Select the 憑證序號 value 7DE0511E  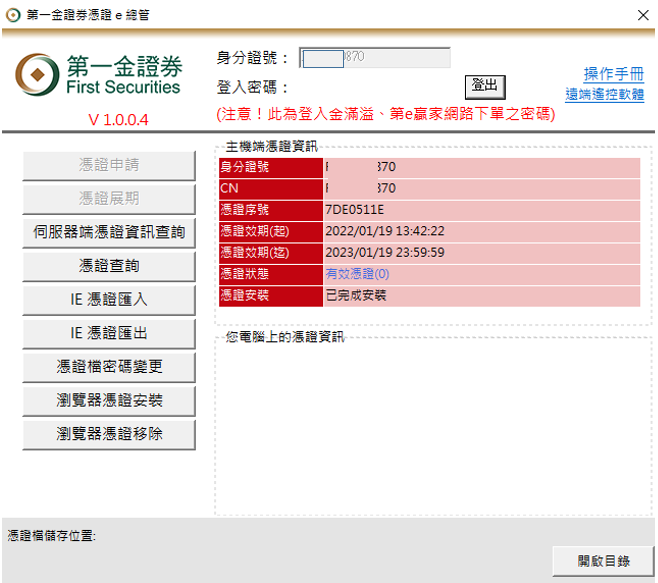coord(354,210)
